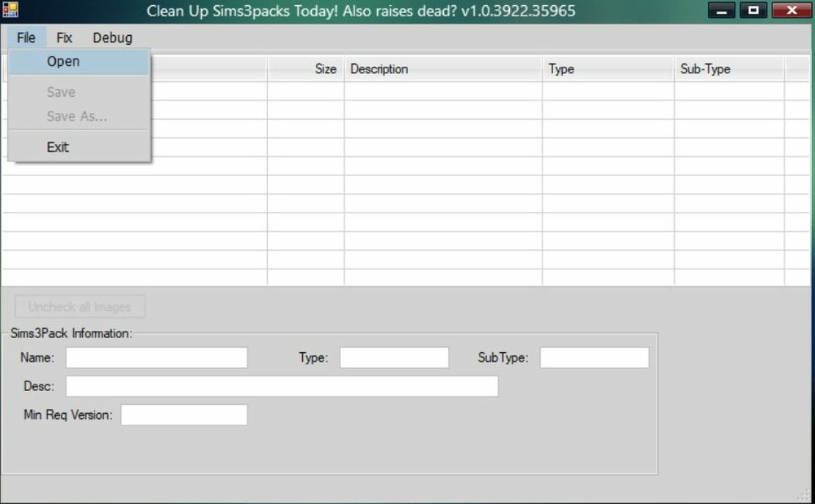Click the application icon in title bar
815x504 pixels.
(x=10, y=10)
